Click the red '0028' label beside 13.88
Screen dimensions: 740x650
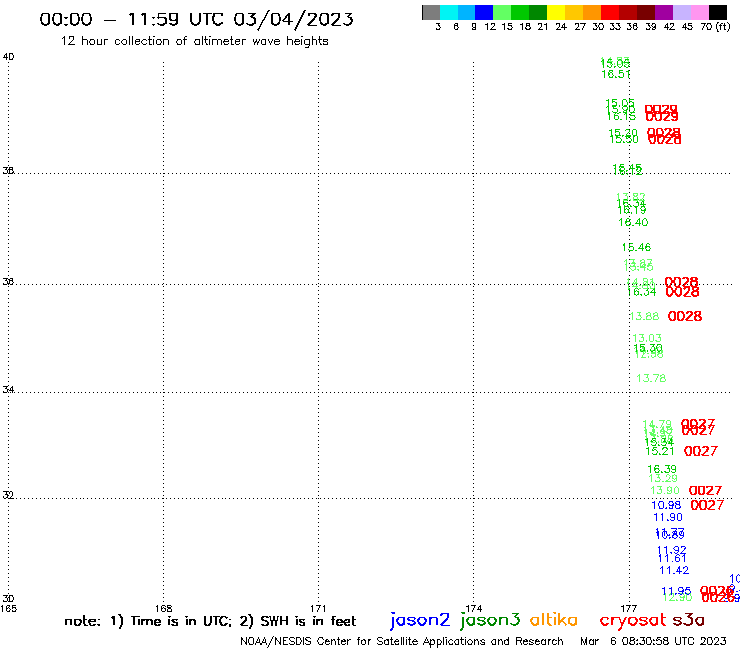(x=685, y=316)
